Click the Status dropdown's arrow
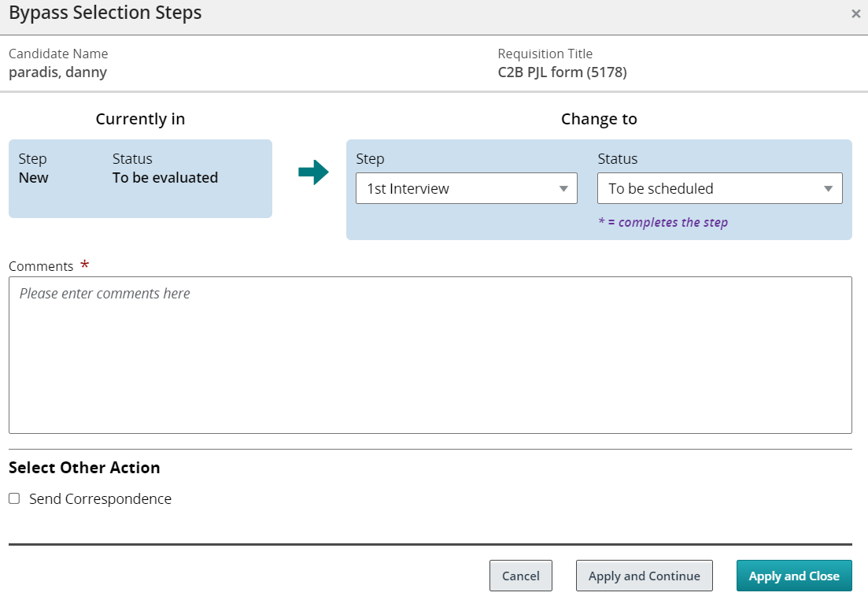868x600 pixels. [x=828, y=189]
